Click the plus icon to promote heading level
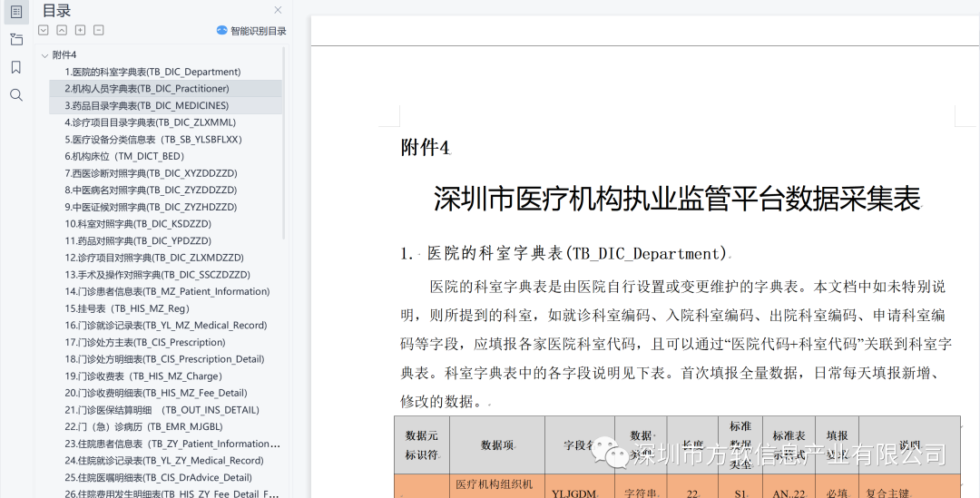 pos(80,30)
